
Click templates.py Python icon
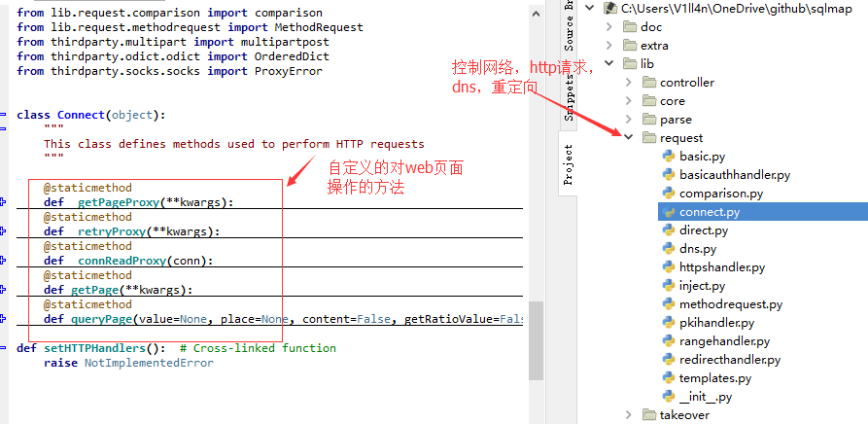(670, 378)
